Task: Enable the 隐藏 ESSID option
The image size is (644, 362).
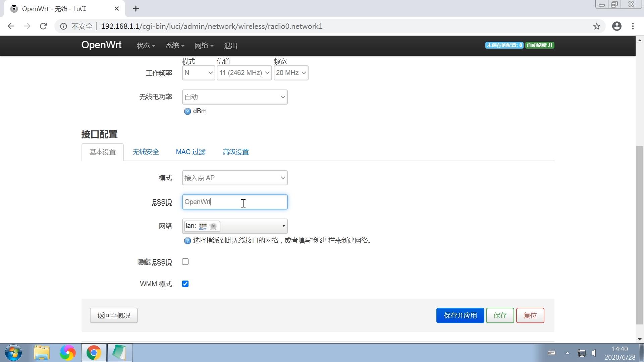Action: click(185, 262)
